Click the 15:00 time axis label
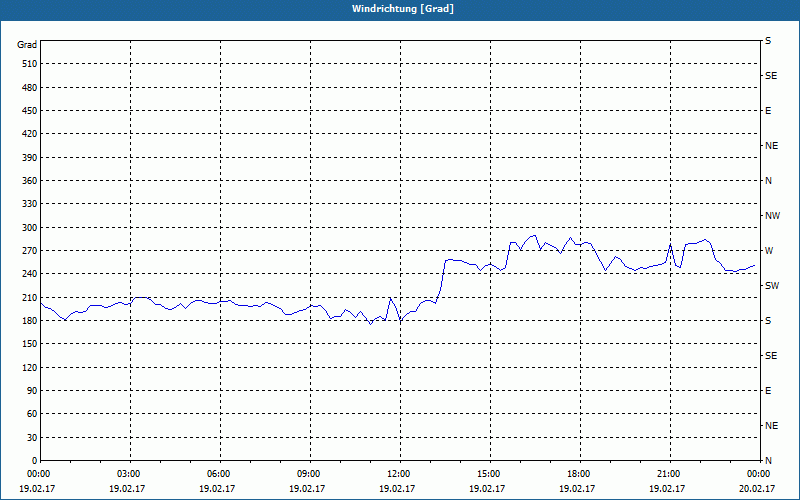The height and width of the screenshot is (500, 800). [x=490, y=474]
